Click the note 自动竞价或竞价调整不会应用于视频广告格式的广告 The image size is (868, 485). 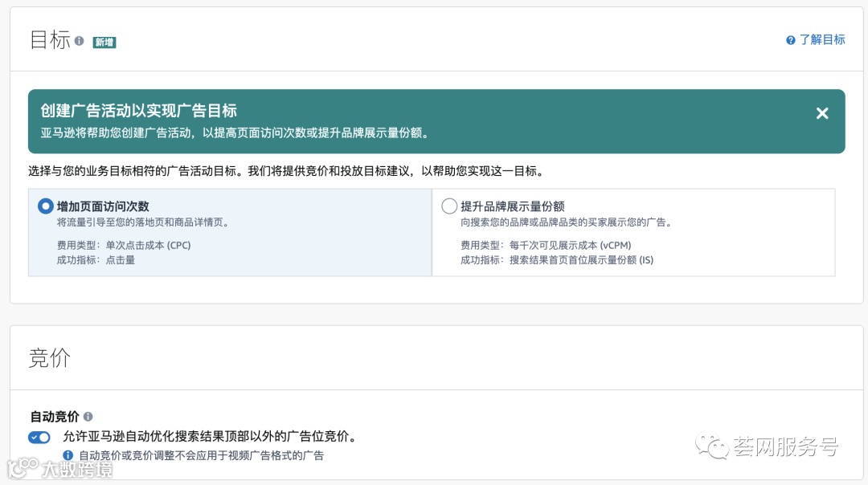(202, 455)
